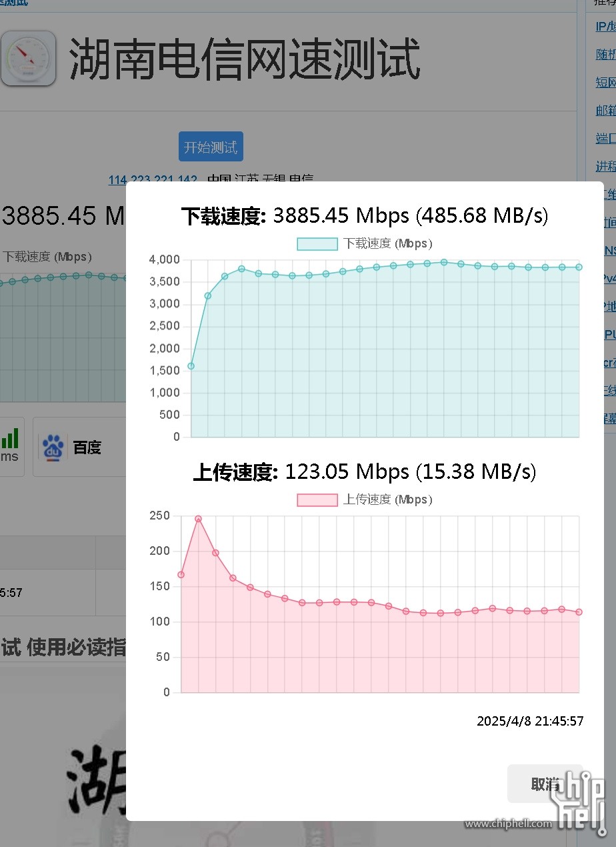The image size is (616, 847).
Task: Click the 50 axis label on upload chart
Action: 164,657
